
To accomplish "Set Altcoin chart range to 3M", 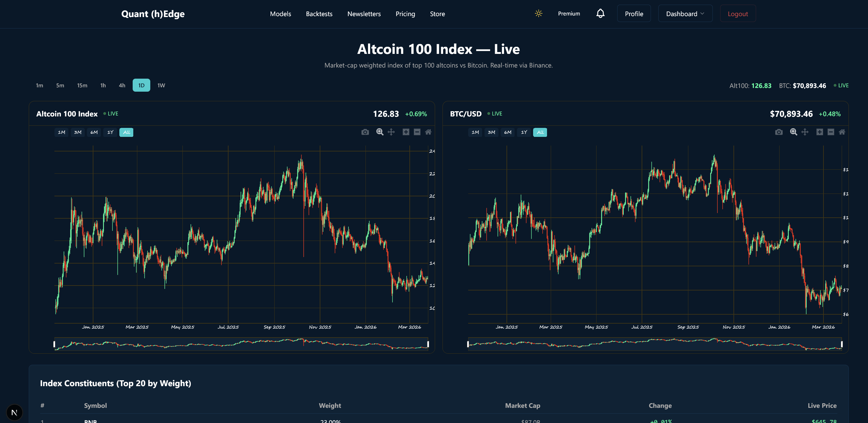I will tap(78, 132).
